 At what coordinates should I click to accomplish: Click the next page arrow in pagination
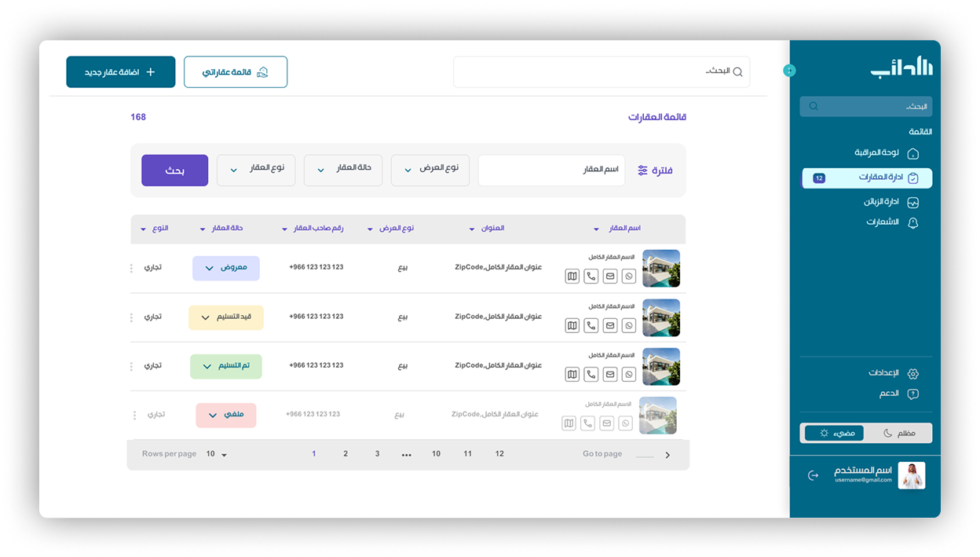coord(667,455)
